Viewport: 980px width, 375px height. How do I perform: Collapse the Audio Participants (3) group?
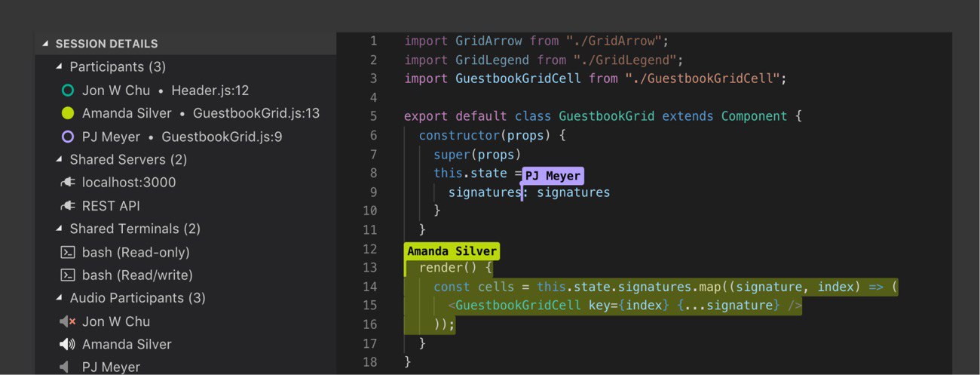(60, 298)
